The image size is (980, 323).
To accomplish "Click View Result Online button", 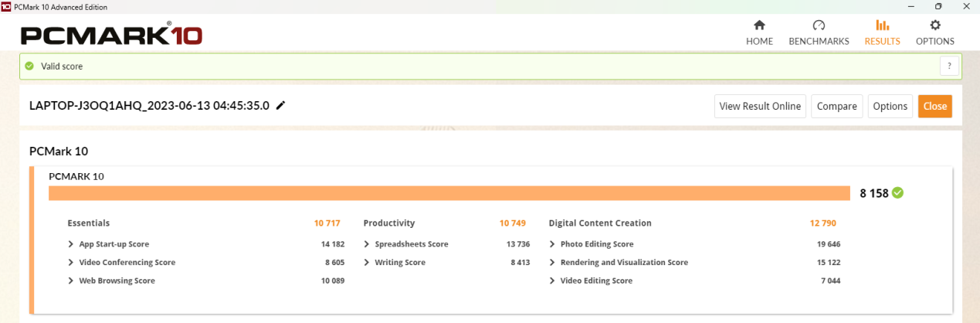I will (760, 107).
